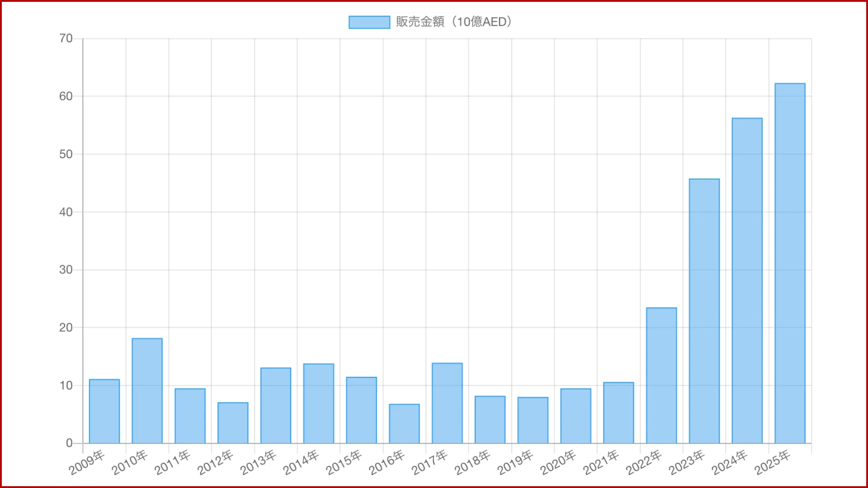Select the 2022年 bar

(661, 375)
